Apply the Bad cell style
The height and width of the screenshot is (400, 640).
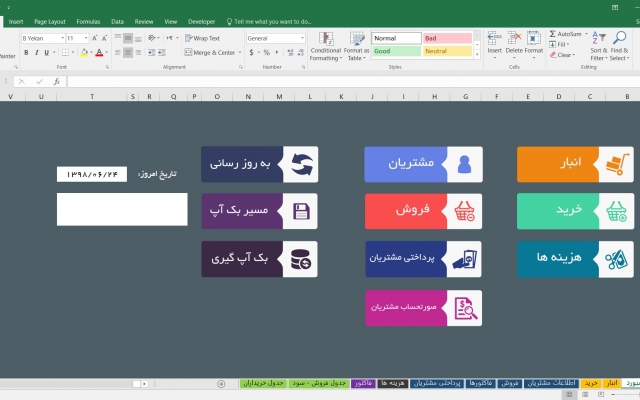[447, 38]
